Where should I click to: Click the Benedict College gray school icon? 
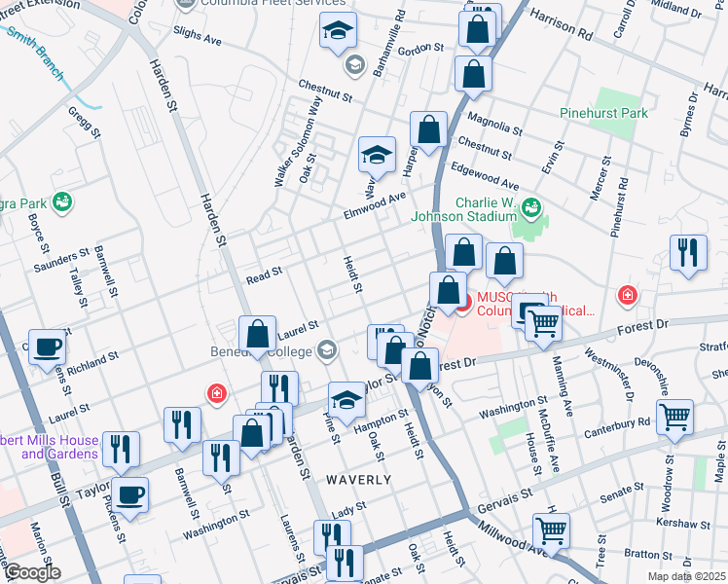[327, 350]
